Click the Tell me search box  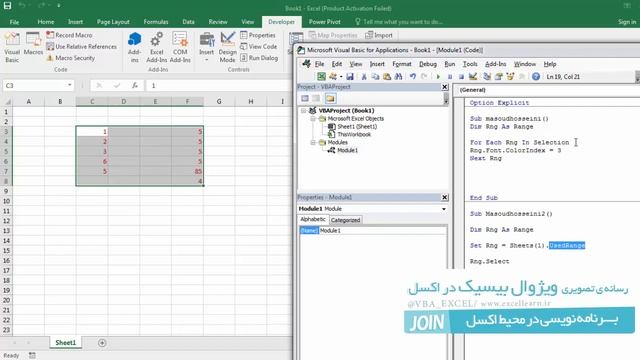point(399,22)
